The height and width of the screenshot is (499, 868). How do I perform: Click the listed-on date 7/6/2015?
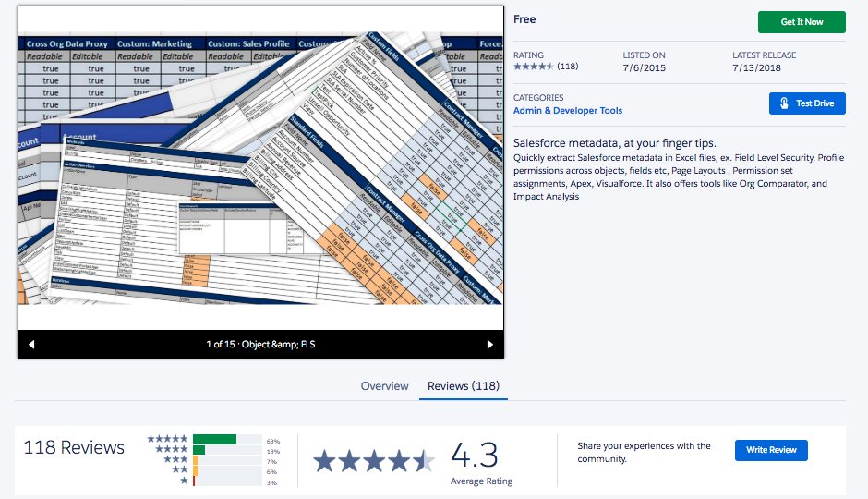645,68
